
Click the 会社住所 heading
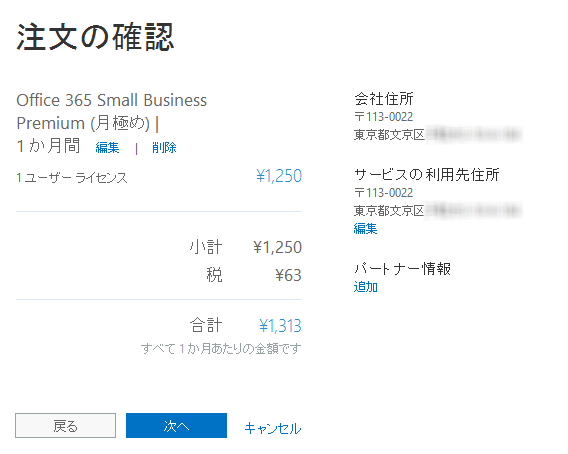tap(384, 99)
